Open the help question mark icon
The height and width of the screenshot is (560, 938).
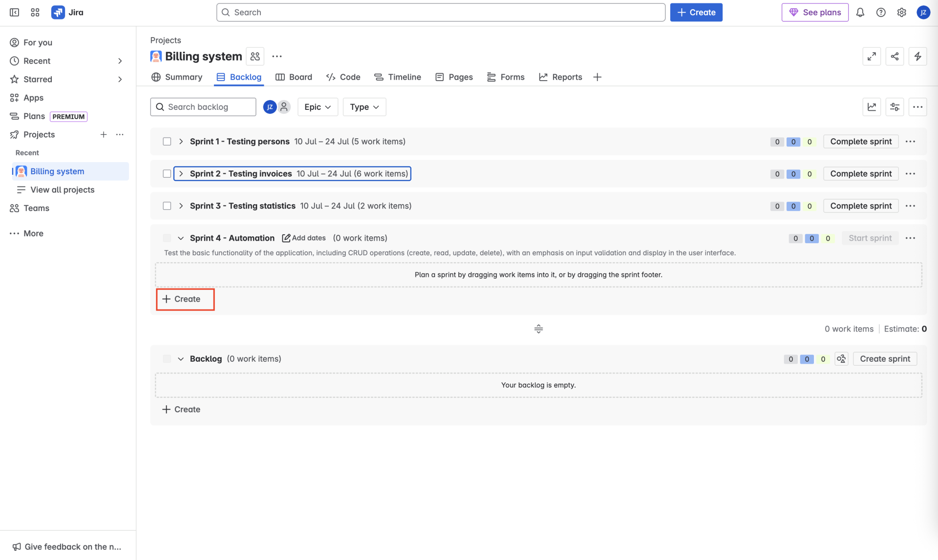pos(880,12)
